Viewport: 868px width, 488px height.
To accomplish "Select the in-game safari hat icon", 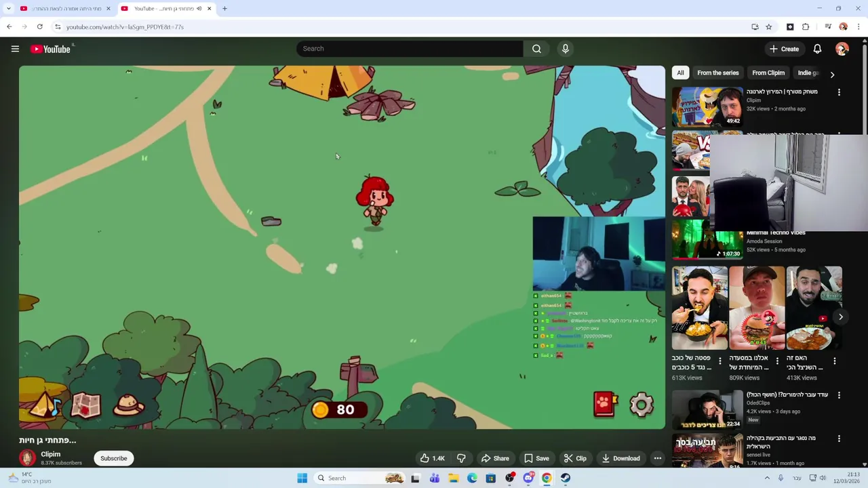I will tap(128, 405).
